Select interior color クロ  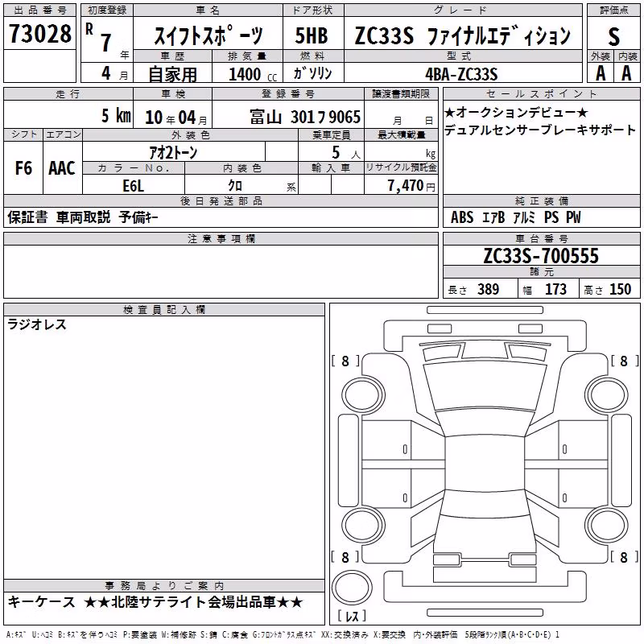point(235,186)
